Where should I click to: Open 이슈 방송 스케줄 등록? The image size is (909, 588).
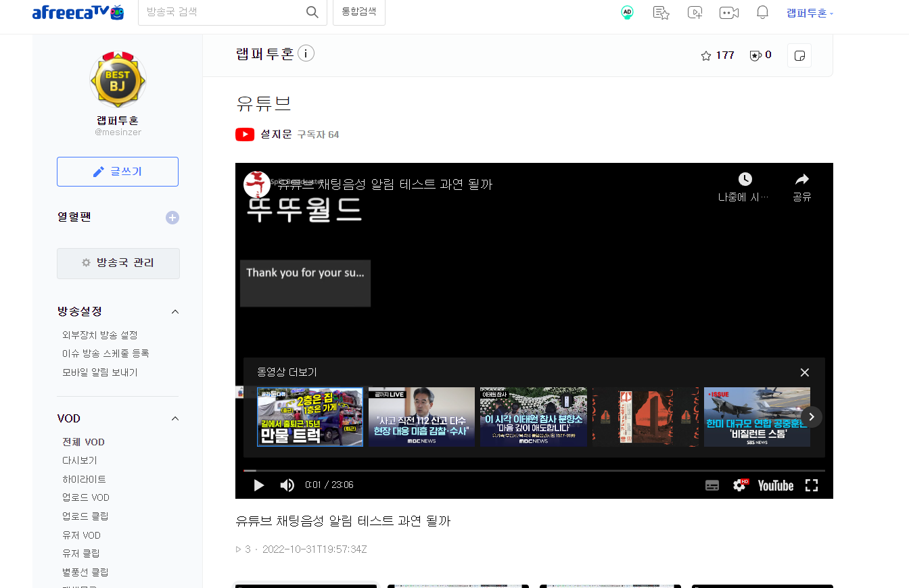click(106, 353)
